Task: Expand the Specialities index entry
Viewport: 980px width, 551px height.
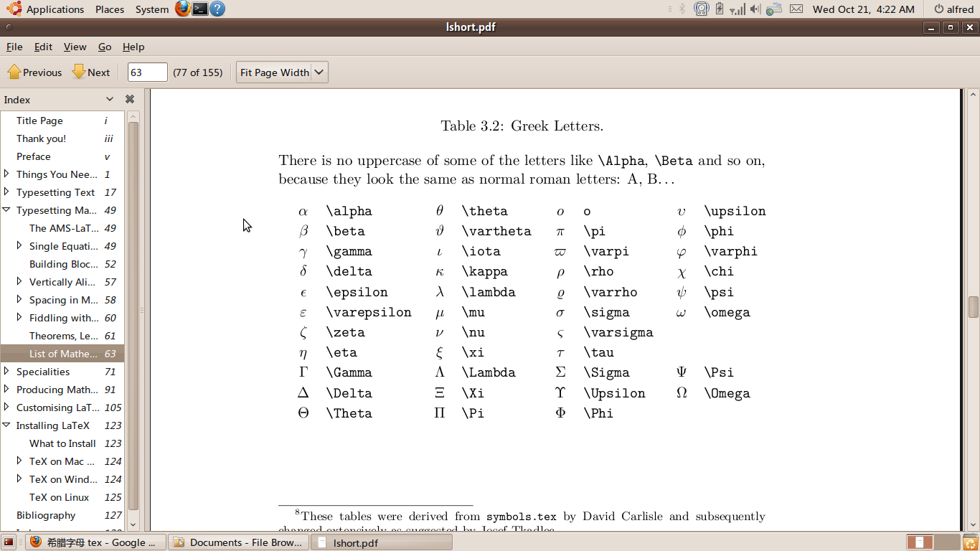Action: (6, 371)
